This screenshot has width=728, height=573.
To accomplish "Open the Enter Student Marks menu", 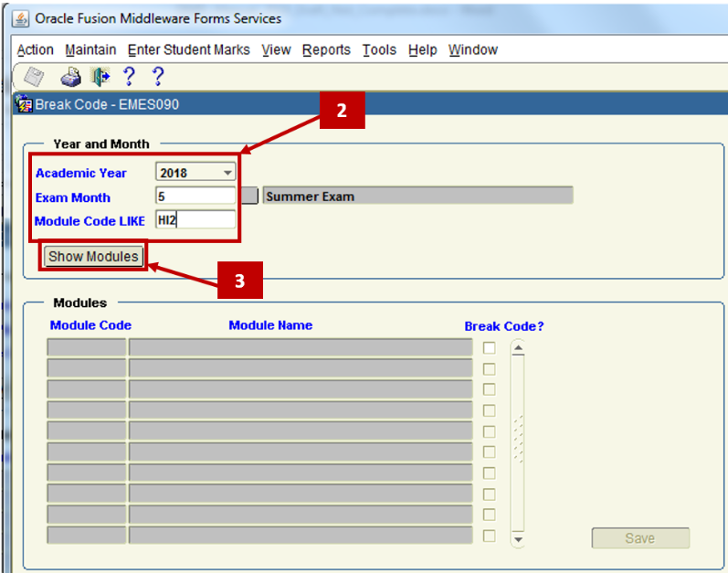I will point(188,50).
